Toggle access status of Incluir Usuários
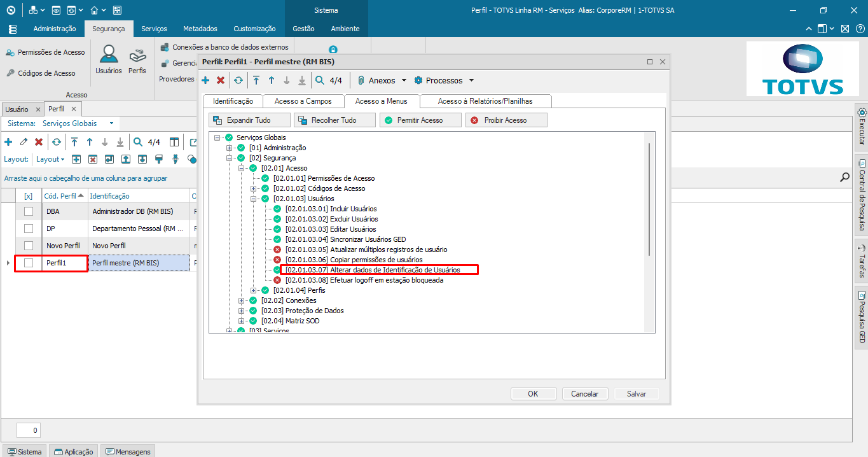 point(277,209)
